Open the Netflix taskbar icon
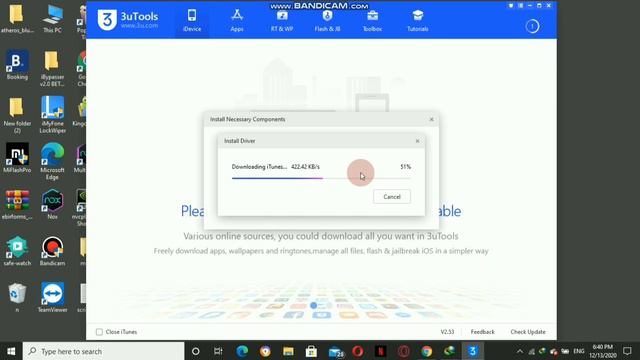 click(x=381, y=351)
